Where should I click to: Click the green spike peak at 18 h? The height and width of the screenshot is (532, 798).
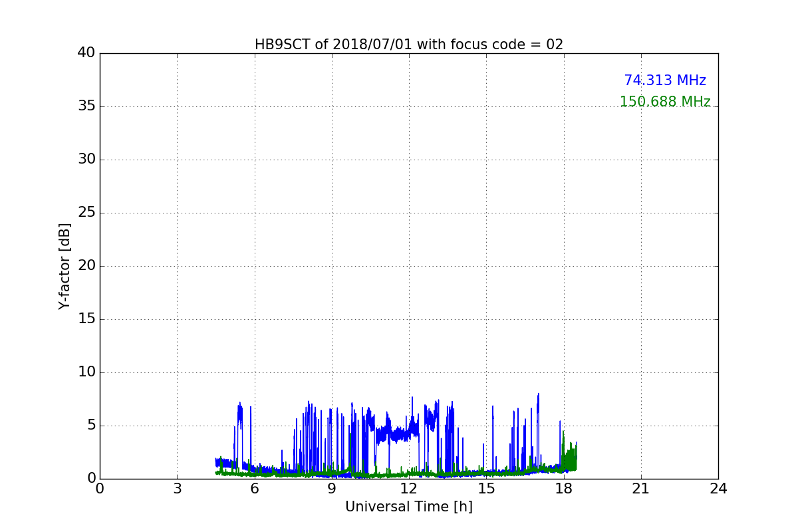pyautogui.click(x=563, y=432)
